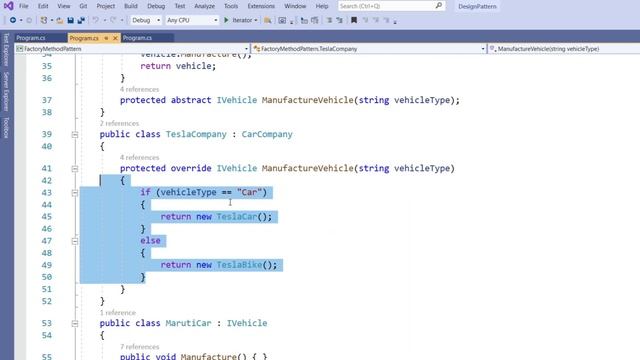Screen dimensions: 640x360
Task: Collapse the else block at line 47
Action: (75, 241)
